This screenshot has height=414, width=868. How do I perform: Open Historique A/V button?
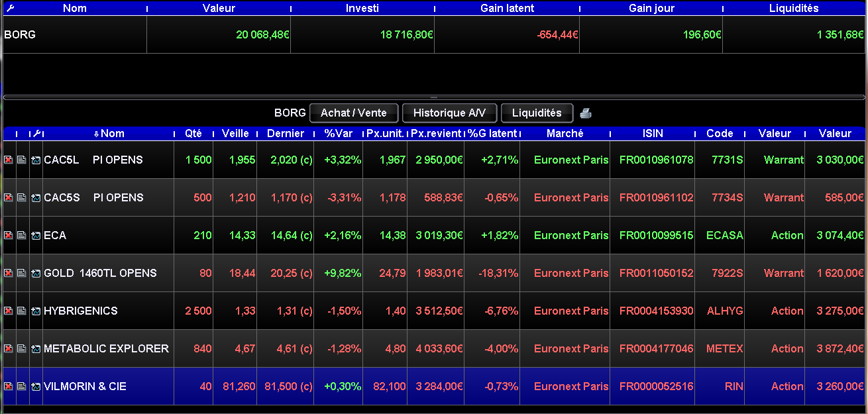click(x=449, y=113)
